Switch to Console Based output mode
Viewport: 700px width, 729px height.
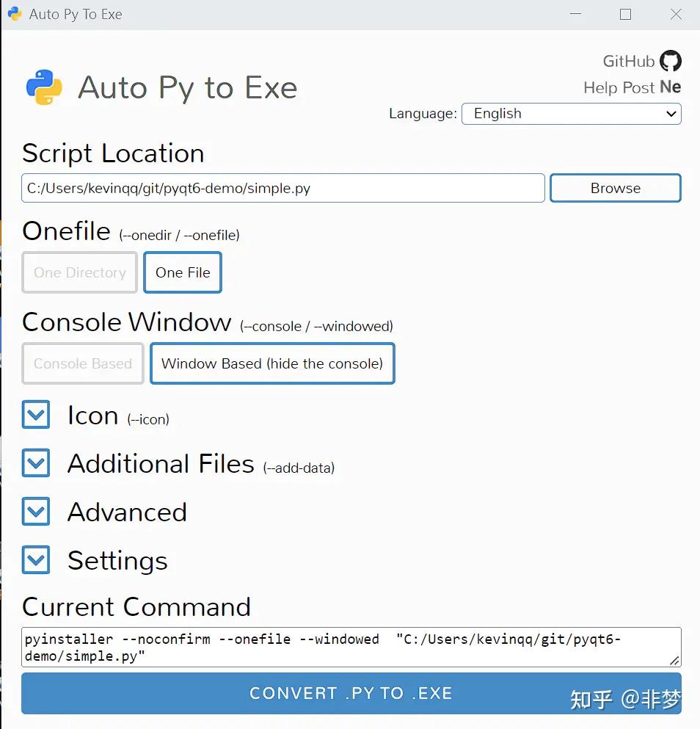(x=82, y=363)
